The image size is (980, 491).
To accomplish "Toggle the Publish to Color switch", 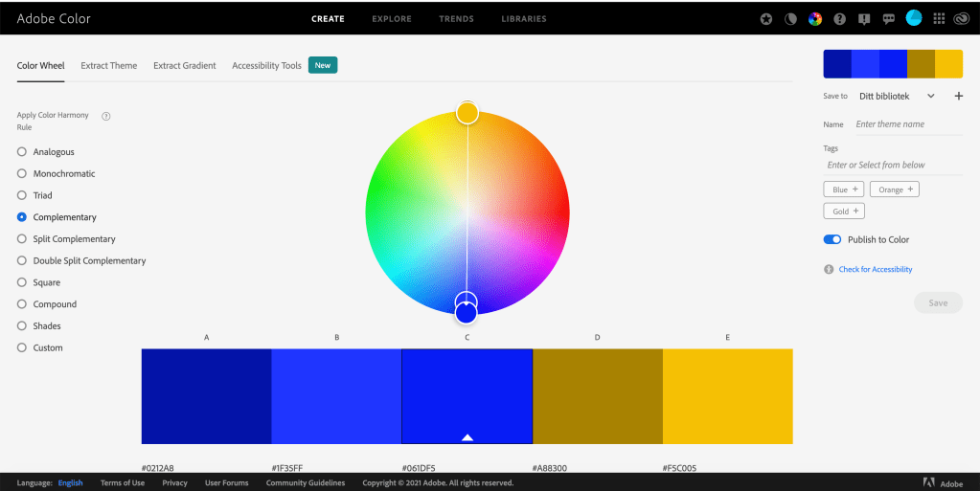I will tap(832, 239).
